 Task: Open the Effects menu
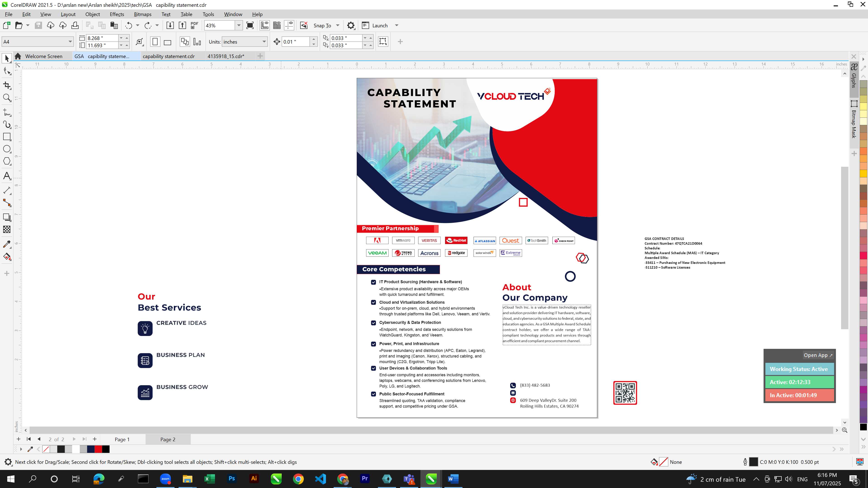pos(117,14)
